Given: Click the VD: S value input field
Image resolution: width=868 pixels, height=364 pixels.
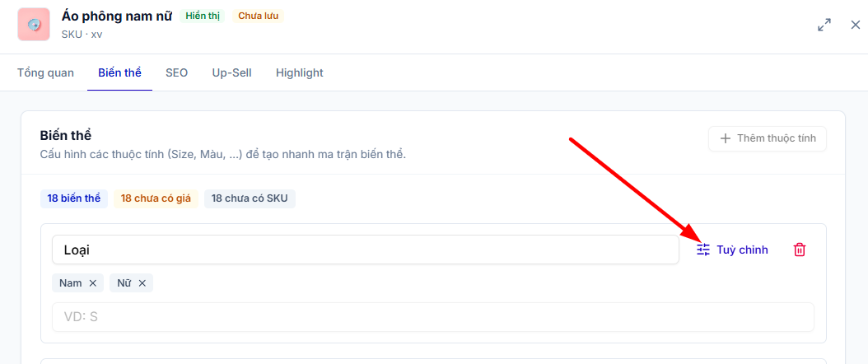Looking at the screenshot, I should pos(433,317).
